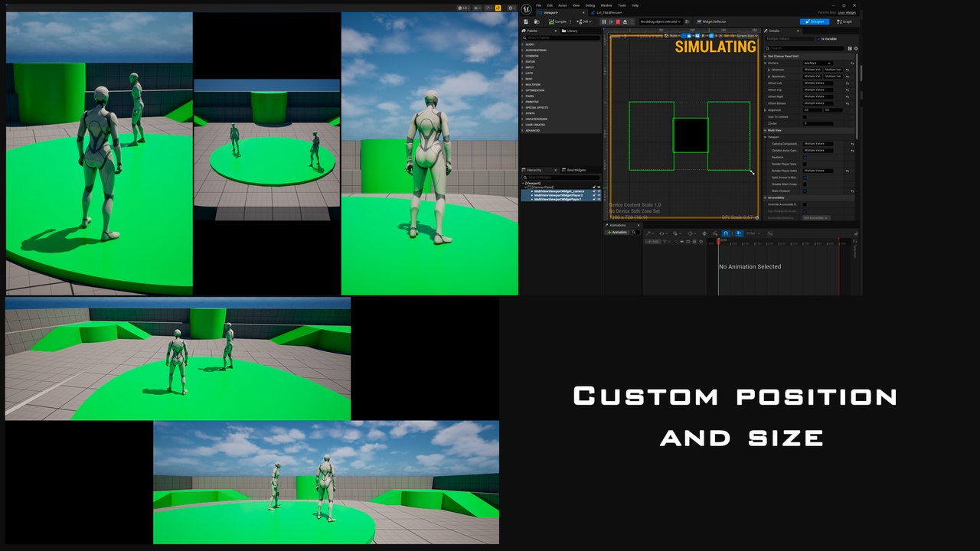Click the Compile button
The height and width of the screenshot is (551, 980).
(557, 21)
